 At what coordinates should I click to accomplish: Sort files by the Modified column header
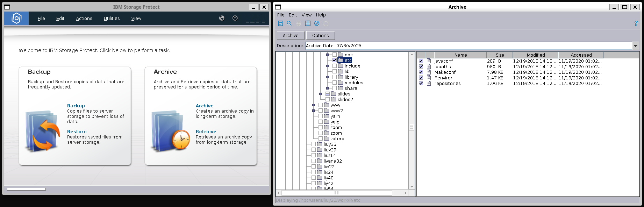pyautogui.click(x=536, y=55)
